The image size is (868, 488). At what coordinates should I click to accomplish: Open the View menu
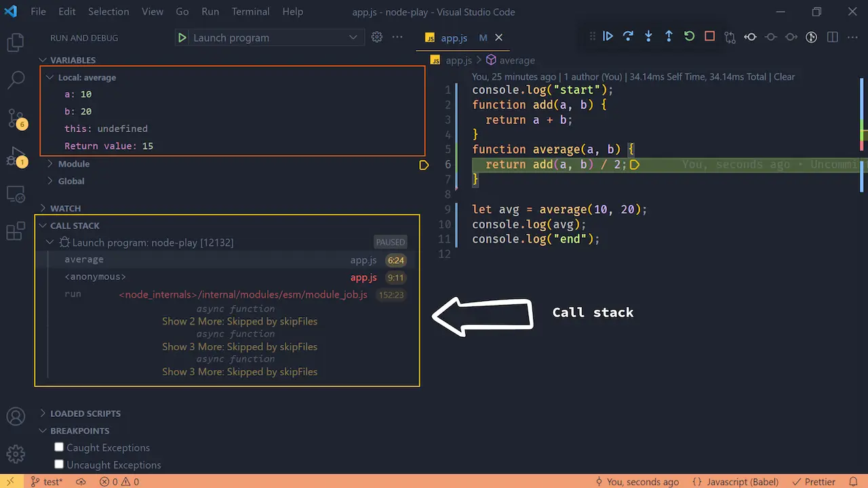(x=153, y=12)
